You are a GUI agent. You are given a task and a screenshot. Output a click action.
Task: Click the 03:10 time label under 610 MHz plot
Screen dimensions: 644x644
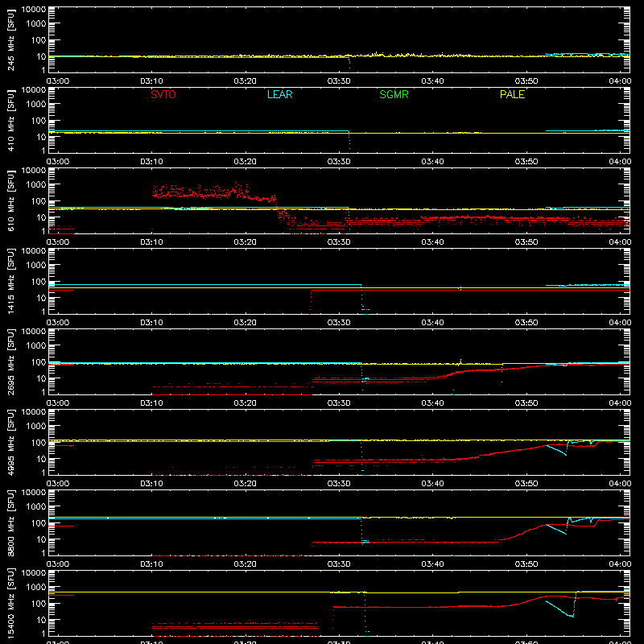coord(151,242)
